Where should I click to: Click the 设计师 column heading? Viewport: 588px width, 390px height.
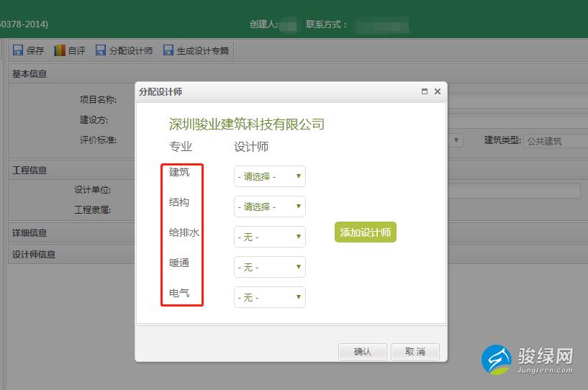tap(251, 147)
